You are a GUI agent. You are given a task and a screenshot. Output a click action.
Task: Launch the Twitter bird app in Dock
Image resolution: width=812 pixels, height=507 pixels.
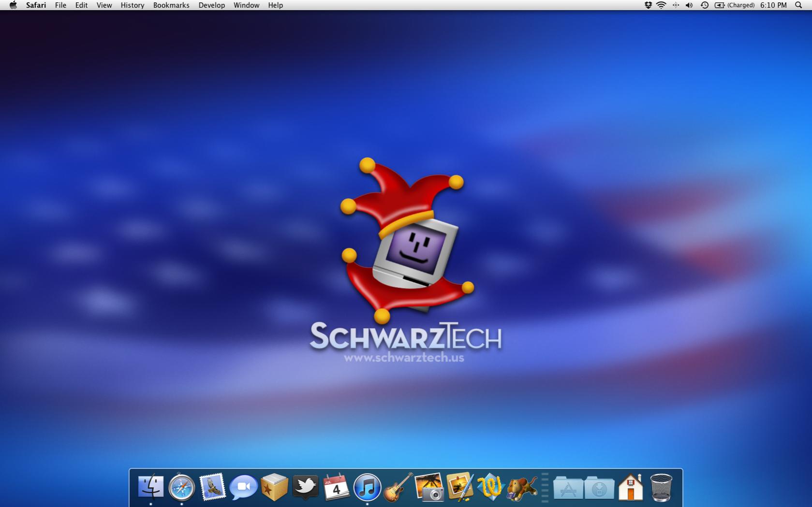pyautogui.click(x=305, y=487)
